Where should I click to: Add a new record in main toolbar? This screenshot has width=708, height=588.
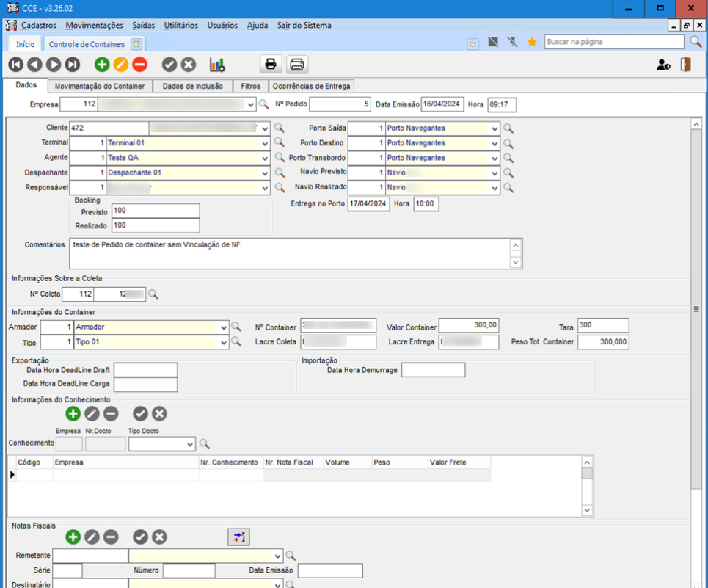[x=102, y=65]
